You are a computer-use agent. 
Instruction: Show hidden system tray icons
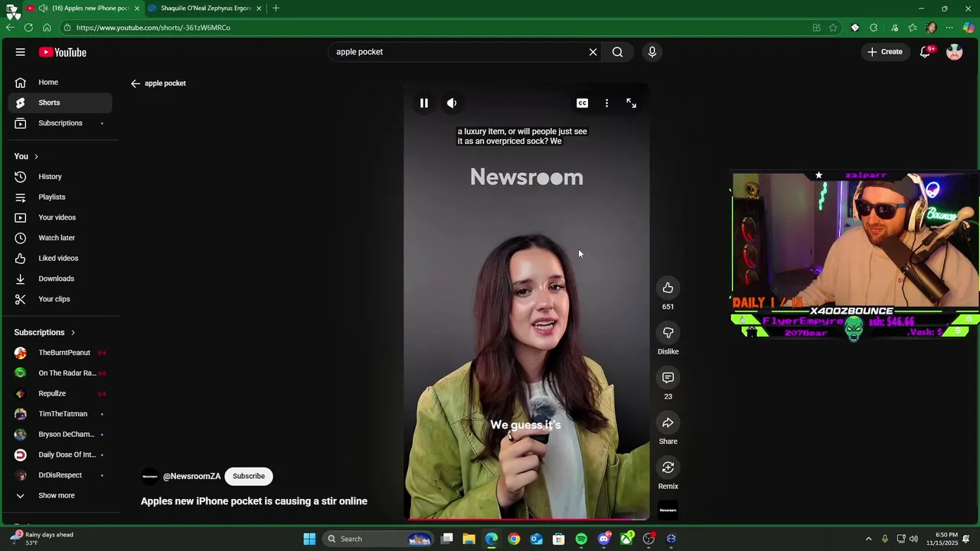click(x=868, y=539)
